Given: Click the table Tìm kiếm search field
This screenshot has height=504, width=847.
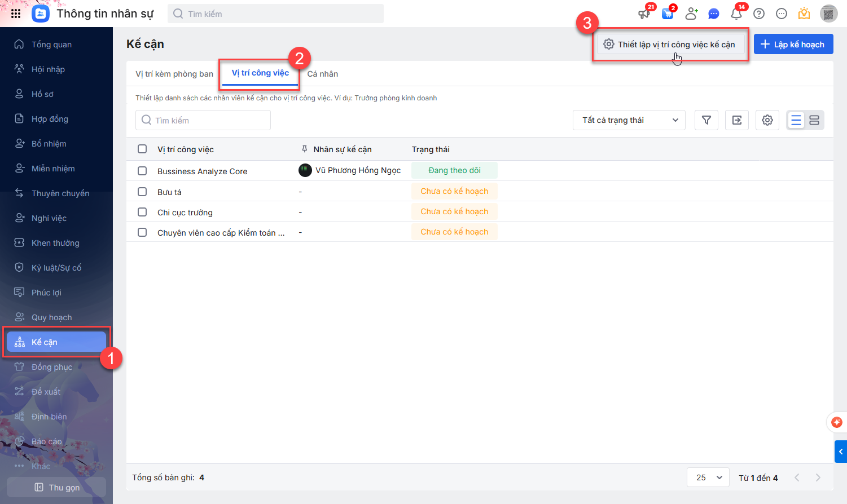Looking at the screenshot, I should [x=203, y=120].
